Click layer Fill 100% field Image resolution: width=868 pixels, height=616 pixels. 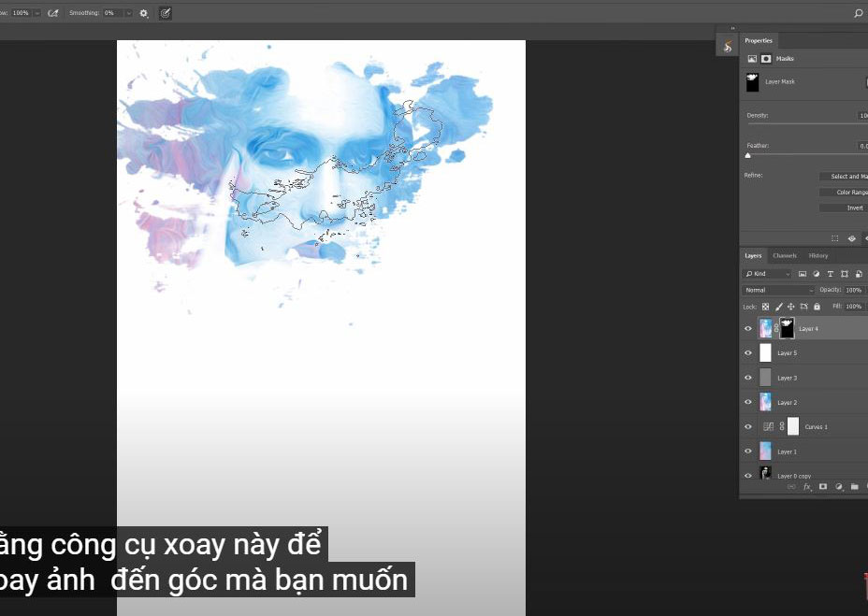pyautogui.click(x=854, y=306)
